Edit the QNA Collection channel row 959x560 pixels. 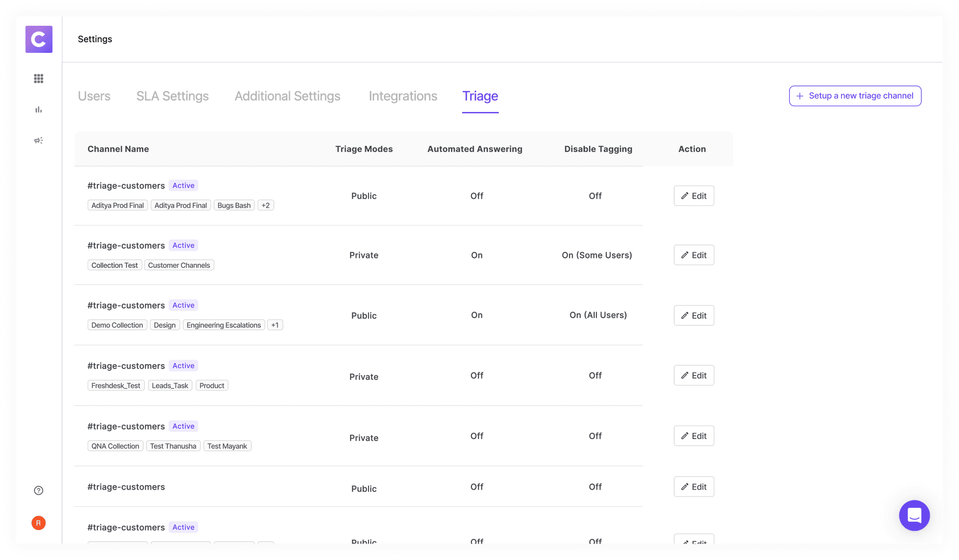coord(693,436)
